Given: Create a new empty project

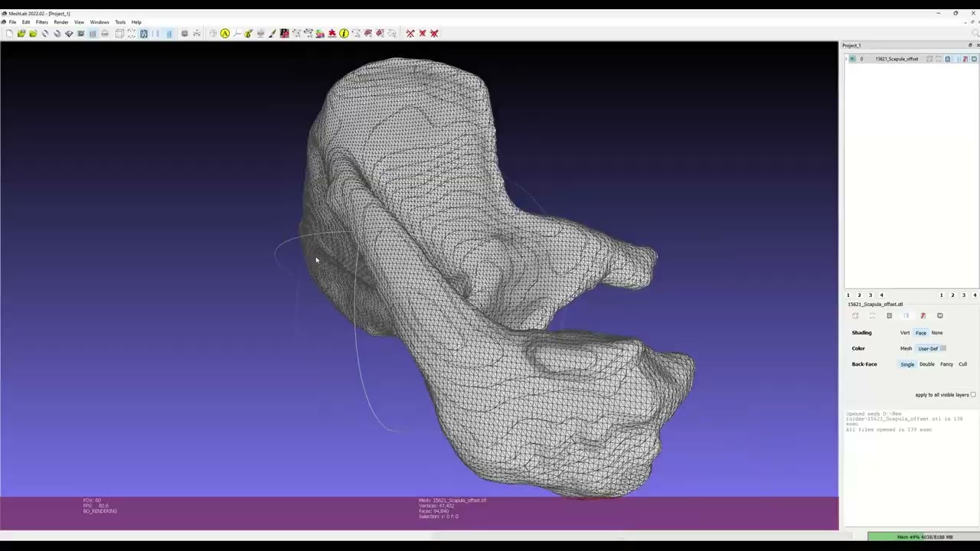Looking at the screenshot, I should [x=9, y=33].
